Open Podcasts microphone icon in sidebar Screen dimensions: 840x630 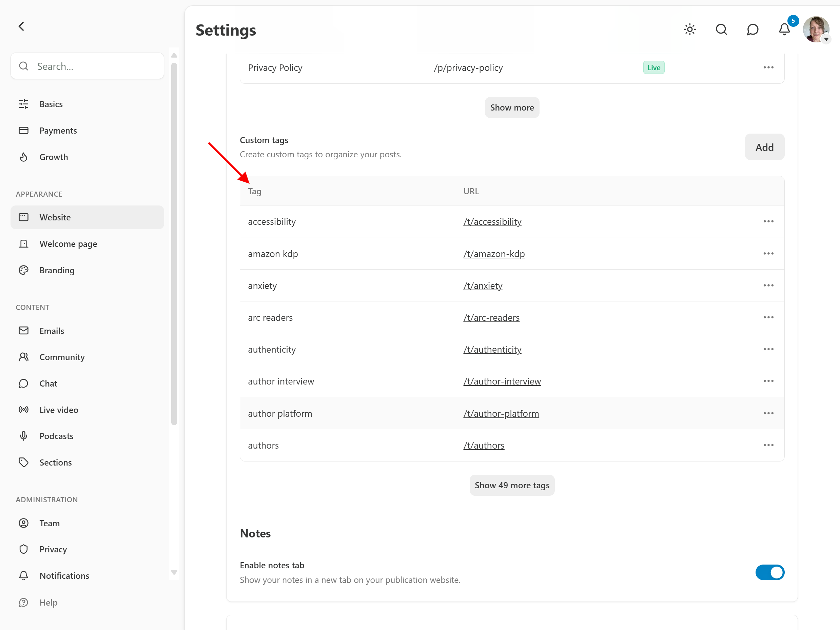click(23, 436)
